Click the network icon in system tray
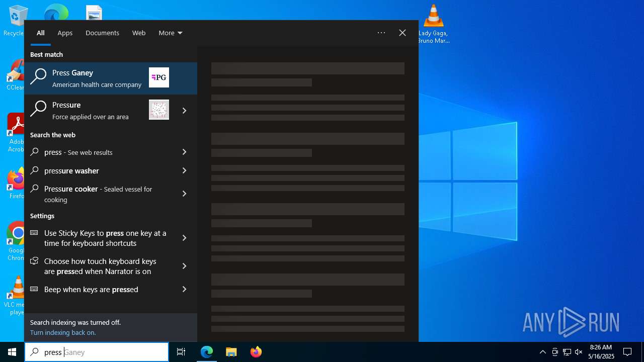 tap(567, 352)
